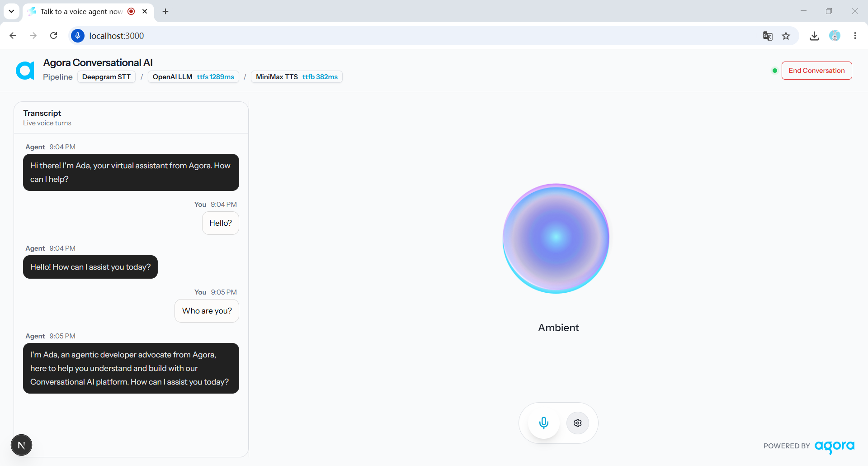Open a new browser tab
This screenshot has height=466, width=868.
165,11
